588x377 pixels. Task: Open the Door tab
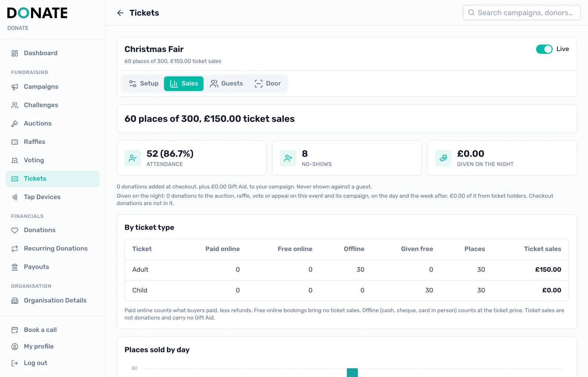[x=268, y=83]
